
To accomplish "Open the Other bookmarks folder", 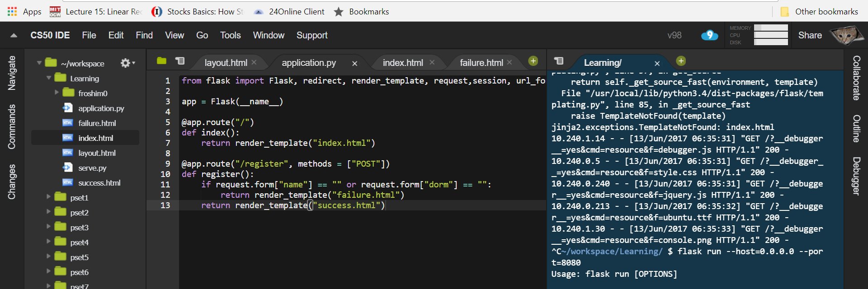I will point(819,12).
